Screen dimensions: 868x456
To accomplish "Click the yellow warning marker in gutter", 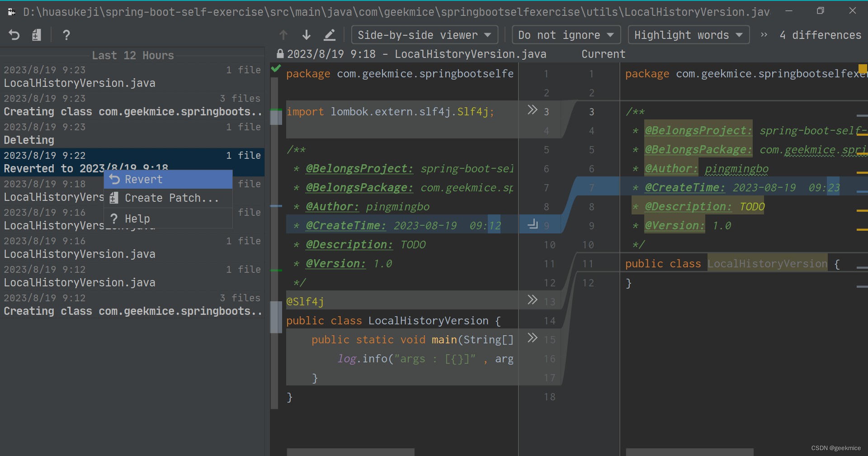I will [x=863, y=69].
